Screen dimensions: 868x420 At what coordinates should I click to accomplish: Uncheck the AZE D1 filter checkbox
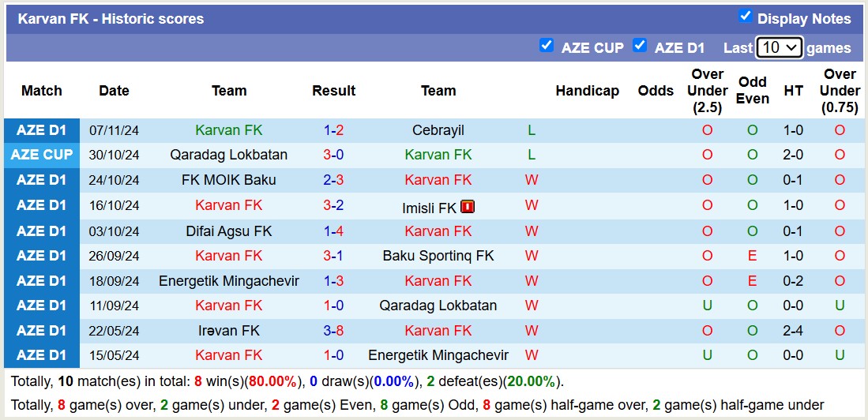click(x=640, y=46)
